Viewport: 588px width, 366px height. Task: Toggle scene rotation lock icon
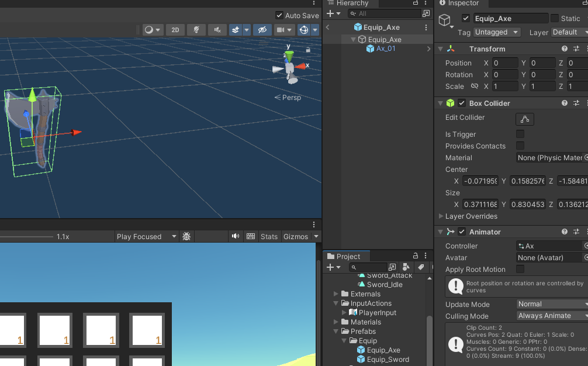tap(308, 50)
